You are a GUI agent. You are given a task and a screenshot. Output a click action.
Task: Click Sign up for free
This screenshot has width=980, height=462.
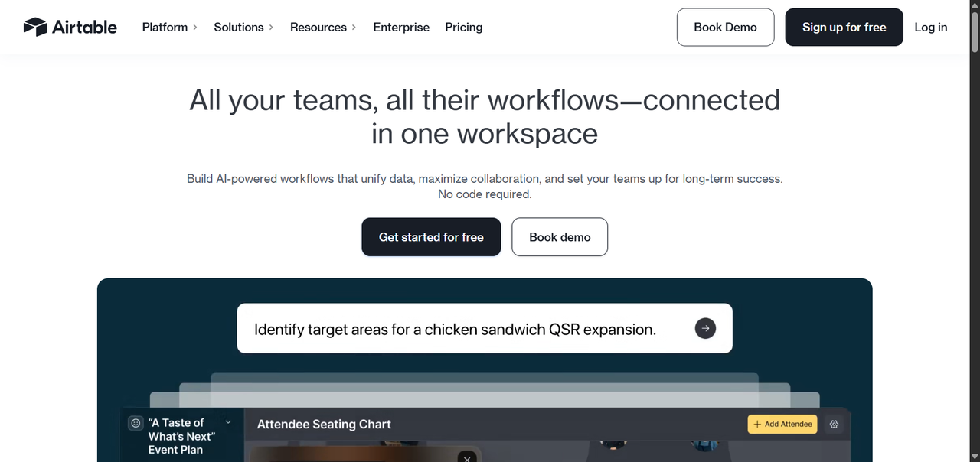click(844, 27)
